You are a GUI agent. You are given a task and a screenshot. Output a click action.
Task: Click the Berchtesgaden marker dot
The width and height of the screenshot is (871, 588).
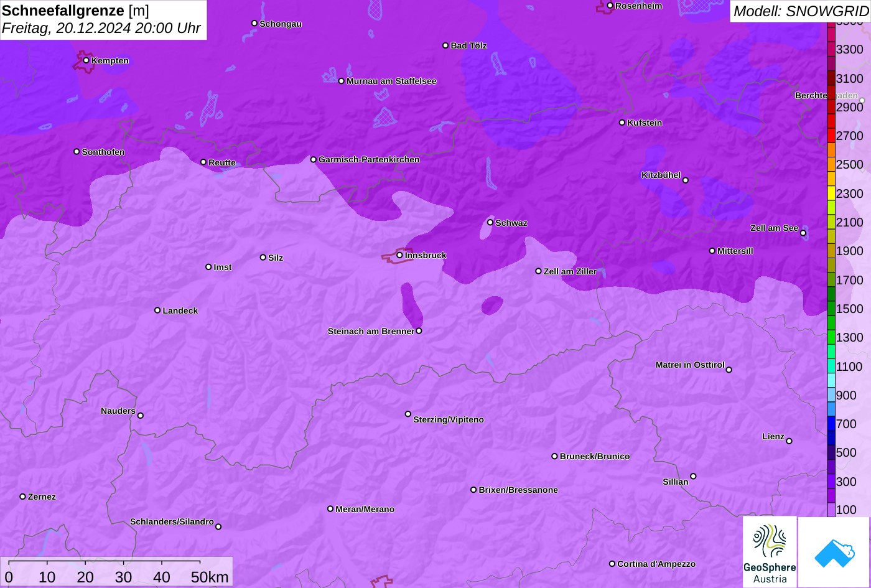pos(862,100)
